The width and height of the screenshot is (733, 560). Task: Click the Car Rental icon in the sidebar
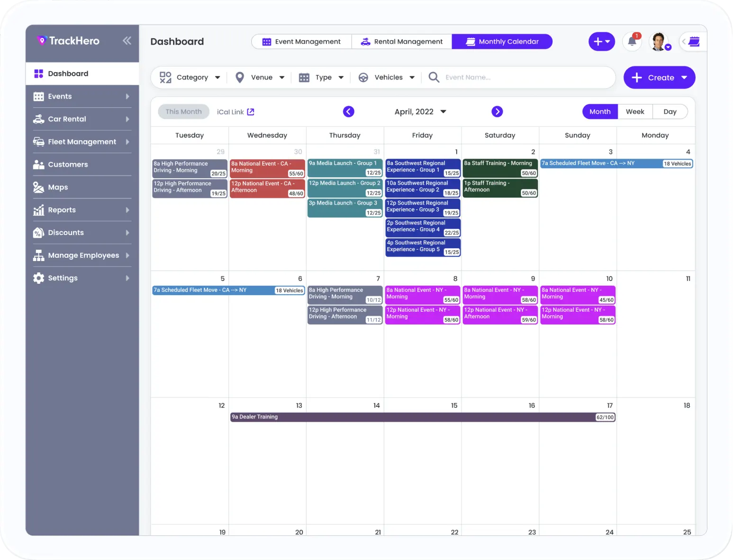pos(39,119)
